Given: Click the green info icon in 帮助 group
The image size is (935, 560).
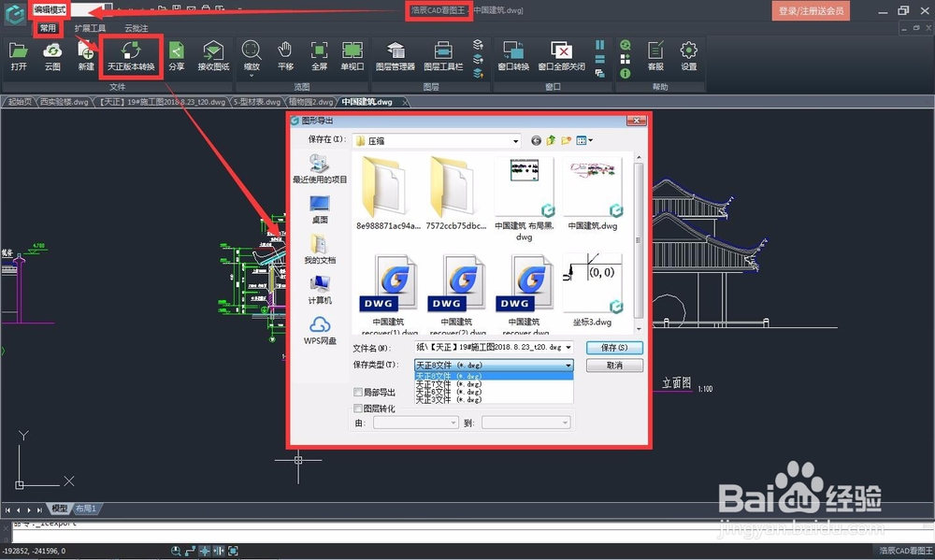Looking at the screenshot, I should (625, 73).
